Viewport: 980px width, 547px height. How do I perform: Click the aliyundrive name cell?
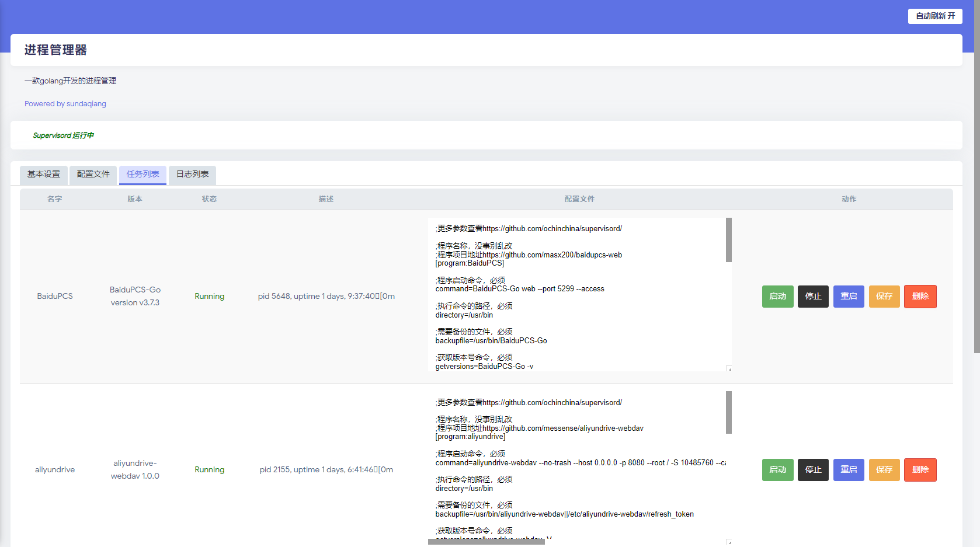point(55,470)
